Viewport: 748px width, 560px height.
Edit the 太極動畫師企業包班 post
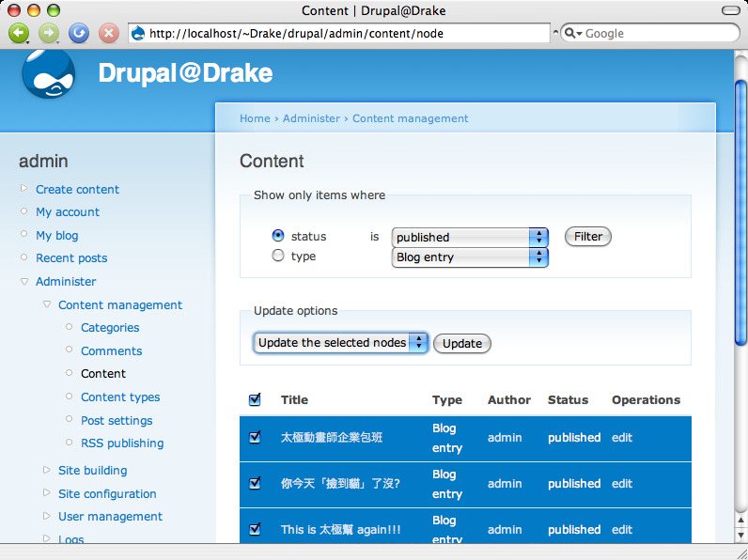[x=622, y=438]
